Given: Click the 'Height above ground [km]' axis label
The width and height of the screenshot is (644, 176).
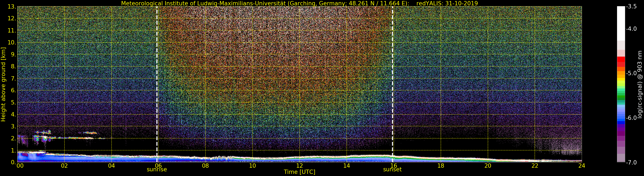Looking at the screenshot, I should 3,84.
